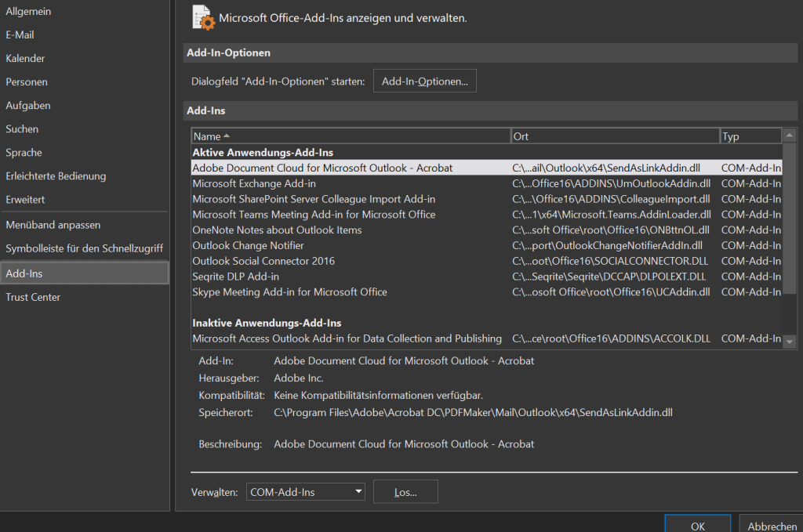Click the Kompatibilität information text
Viewport: 803px width, 532px height.
click(379, 396)
